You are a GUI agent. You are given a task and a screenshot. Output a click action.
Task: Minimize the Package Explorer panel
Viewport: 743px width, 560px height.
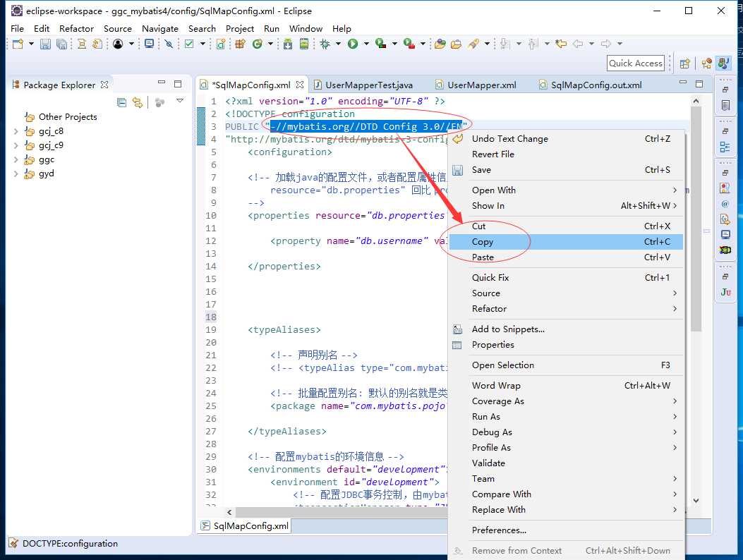click(x=162, y=83)
